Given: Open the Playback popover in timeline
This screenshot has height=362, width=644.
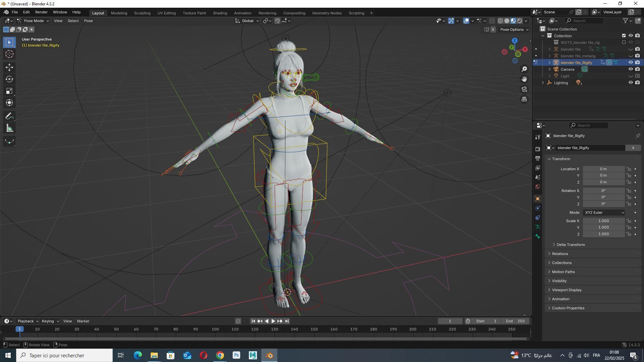Looking at the screenshot, I should 28,321.
